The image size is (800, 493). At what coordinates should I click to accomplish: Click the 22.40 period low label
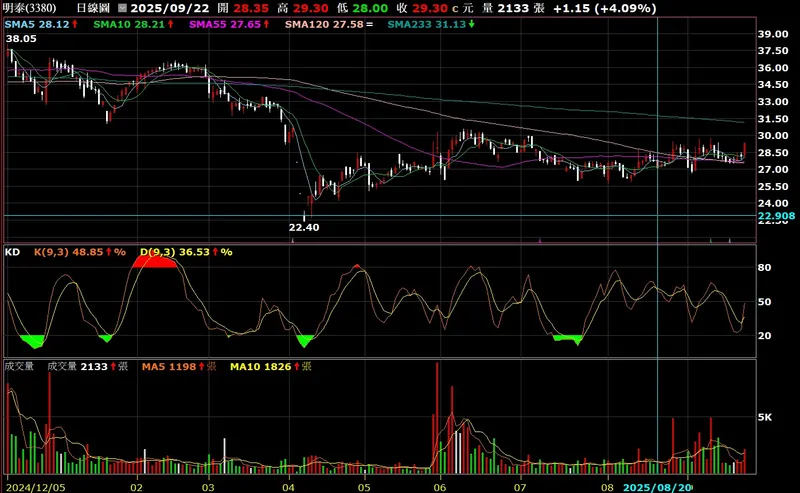(x=304, y=228)
